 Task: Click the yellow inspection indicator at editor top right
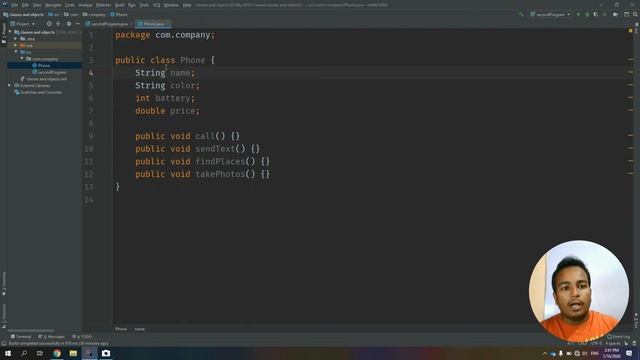click(x=631, y=31)
